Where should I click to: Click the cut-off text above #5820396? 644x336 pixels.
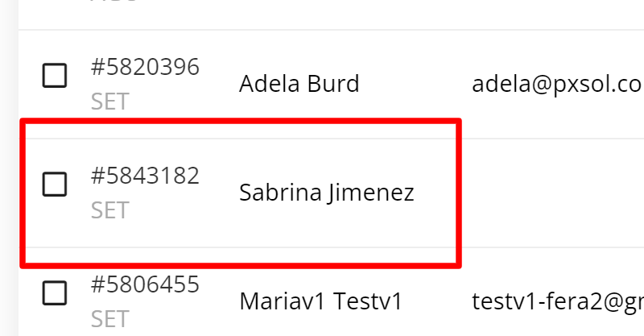pyautogui.click(x=113, y=2)
